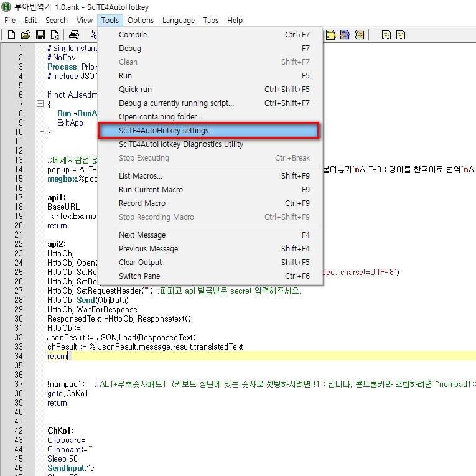Image resolution: width=476 pixels, height=476 pixels.
Task: Click the SendInput,^c code line
Action: (x=71, y=468)
